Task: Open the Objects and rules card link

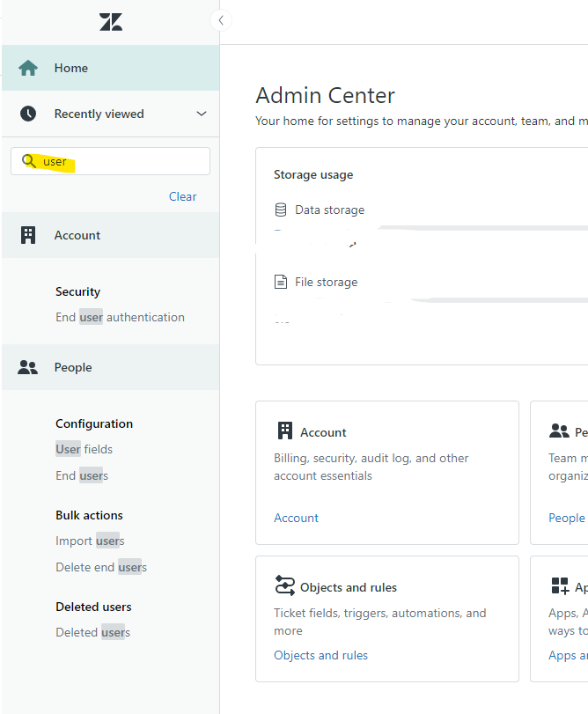Action: click(x=320, y=655)
